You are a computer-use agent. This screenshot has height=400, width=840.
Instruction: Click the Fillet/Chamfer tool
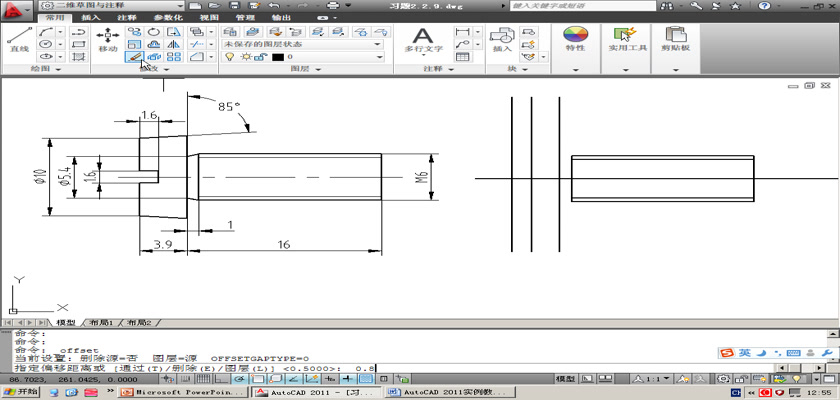(x=197, y=56)
